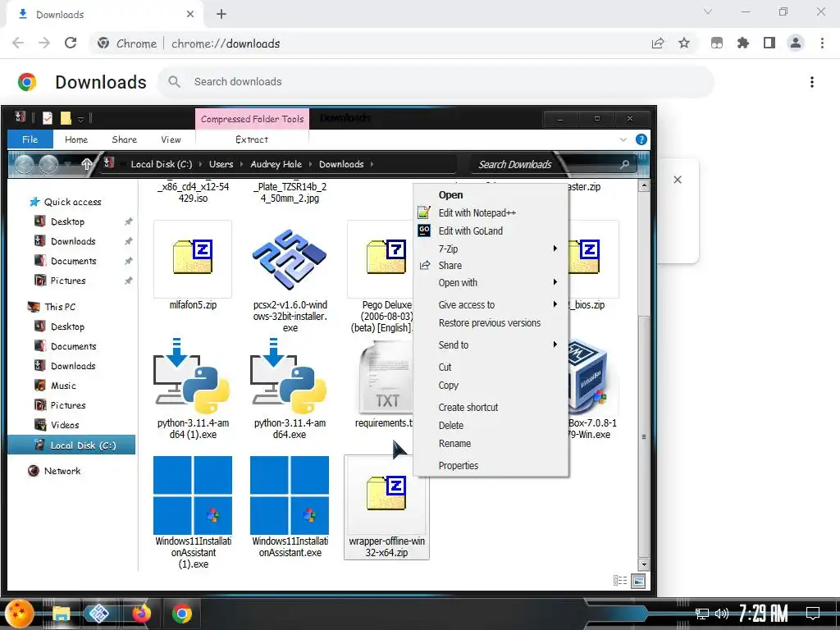Click Chrome bookmark star icon
The height and width of the screenshot is (630, 840).
coord(684,43)
